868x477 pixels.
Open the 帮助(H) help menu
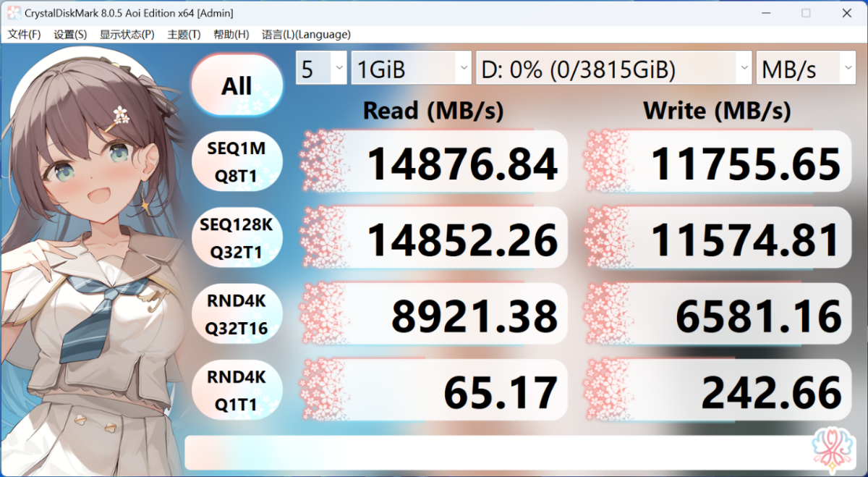(x=231, y=34)
